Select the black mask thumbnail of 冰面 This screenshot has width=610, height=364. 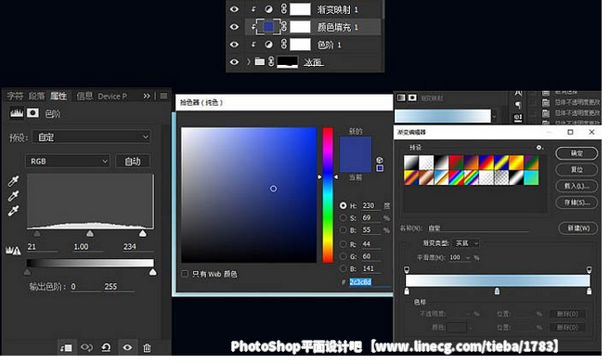pyautogui.click(x=288, y=61)
